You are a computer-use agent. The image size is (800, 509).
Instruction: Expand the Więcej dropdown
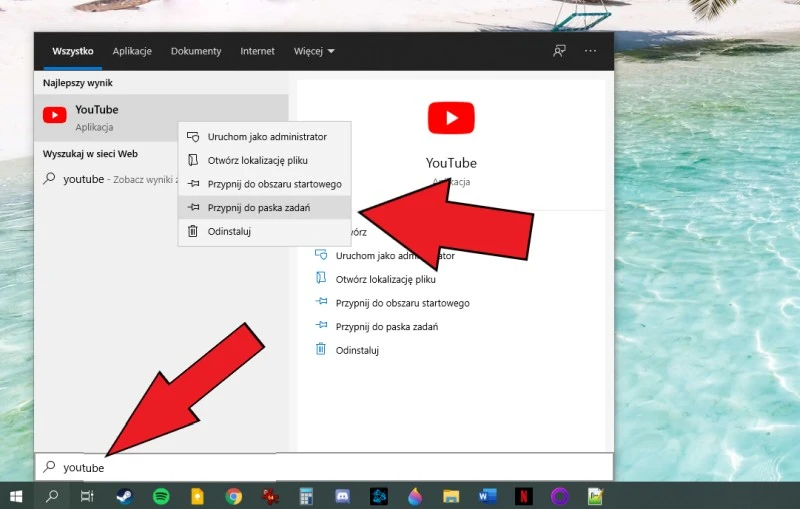pyautogui.click(x=314, y=51)
